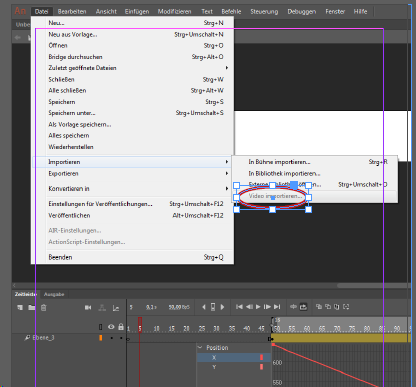Choose Beenden to quit

(133, 257)
